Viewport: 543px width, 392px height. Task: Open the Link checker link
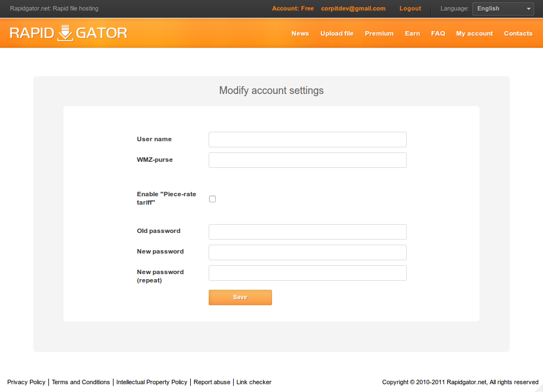click(254, 382)
